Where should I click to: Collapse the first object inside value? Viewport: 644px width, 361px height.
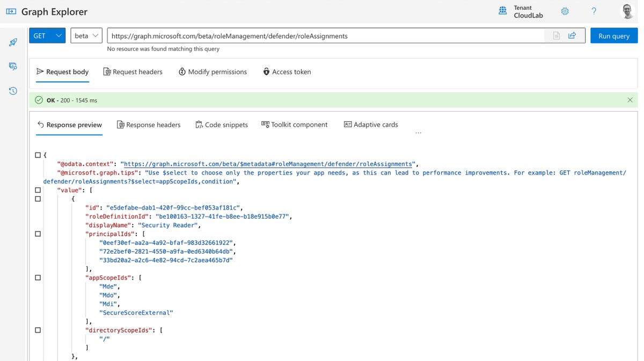38,199
